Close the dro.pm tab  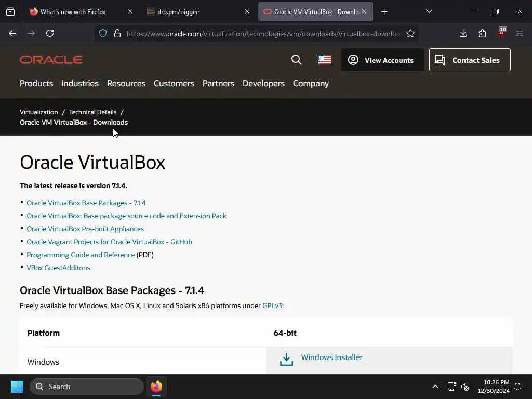click(x=247, y=11)
